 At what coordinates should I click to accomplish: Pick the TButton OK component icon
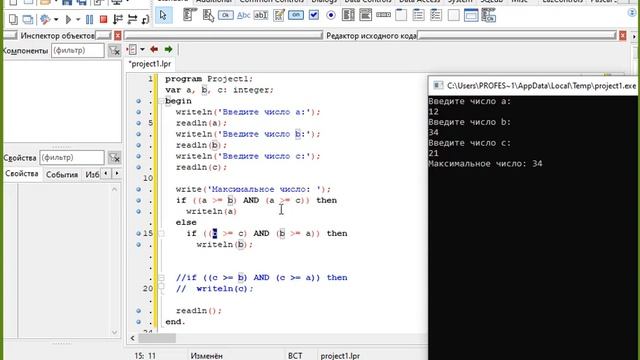pos(225,16)
